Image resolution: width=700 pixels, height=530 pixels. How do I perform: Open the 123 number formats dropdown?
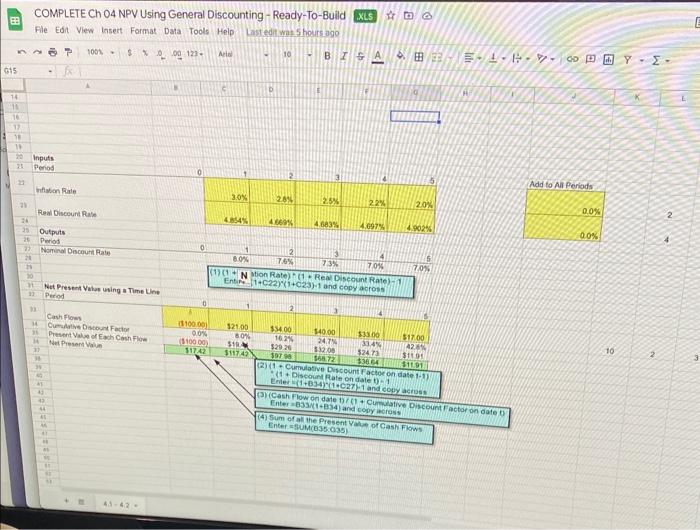(x=195, y=54)
